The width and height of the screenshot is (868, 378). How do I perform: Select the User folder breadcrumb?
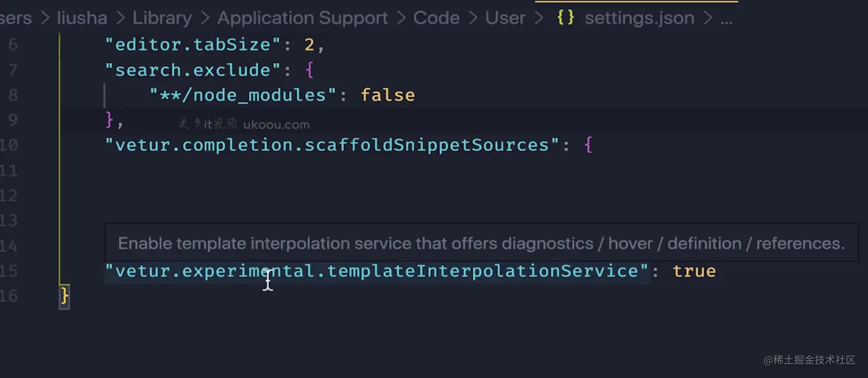click(505, 18)
